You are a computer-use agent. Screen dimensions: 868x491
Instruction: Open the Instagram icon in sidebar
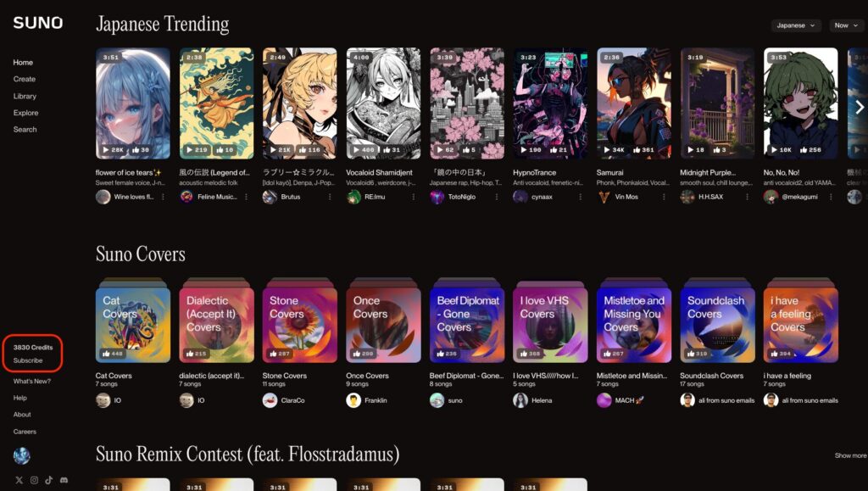[34, 480]
